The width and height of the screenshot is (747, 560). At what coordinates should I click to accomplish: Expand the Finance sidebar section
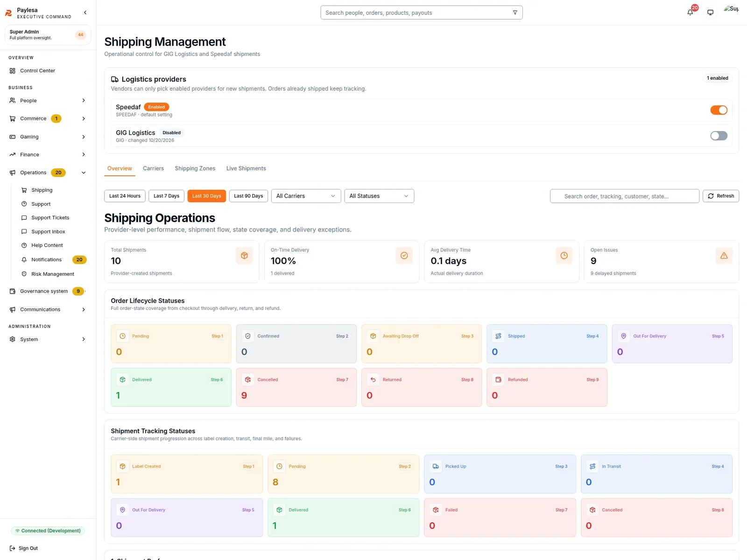(x=48, y=154)
